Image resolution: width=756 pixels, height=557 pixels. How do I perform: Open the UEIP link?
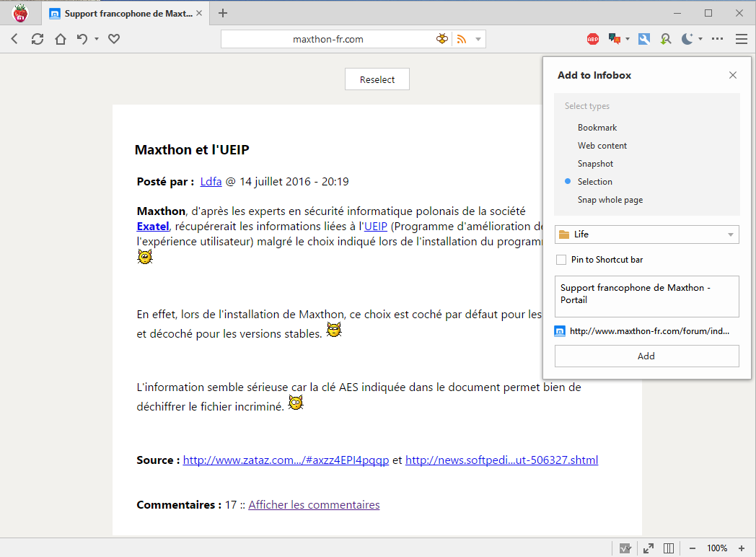pyautogui.click(x=376, y=226)
